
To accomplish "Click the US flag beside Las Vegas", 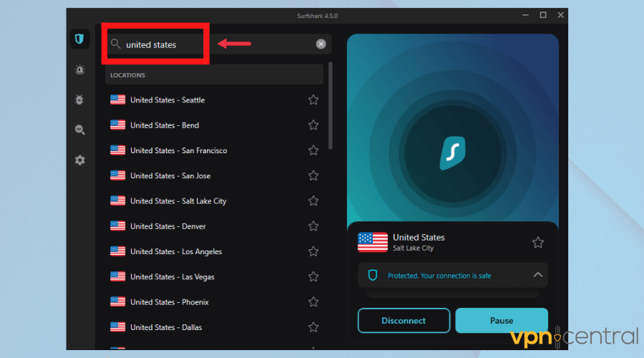I will click(118, 276).
